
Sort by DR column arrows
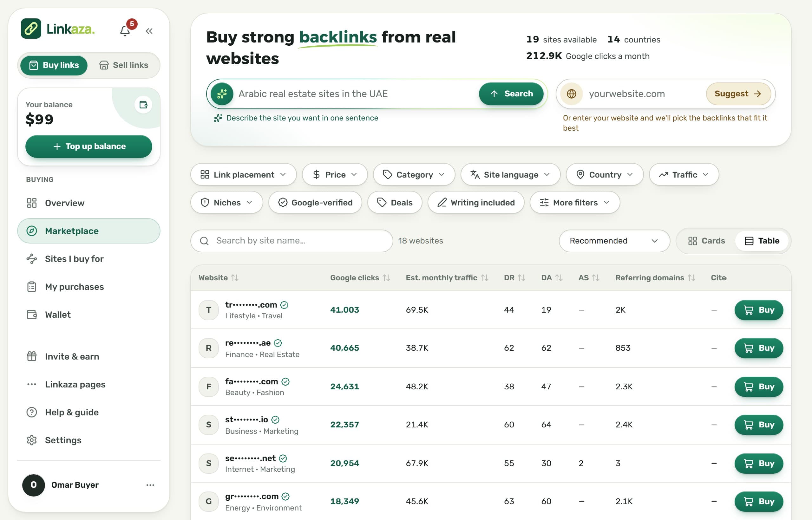521,277
